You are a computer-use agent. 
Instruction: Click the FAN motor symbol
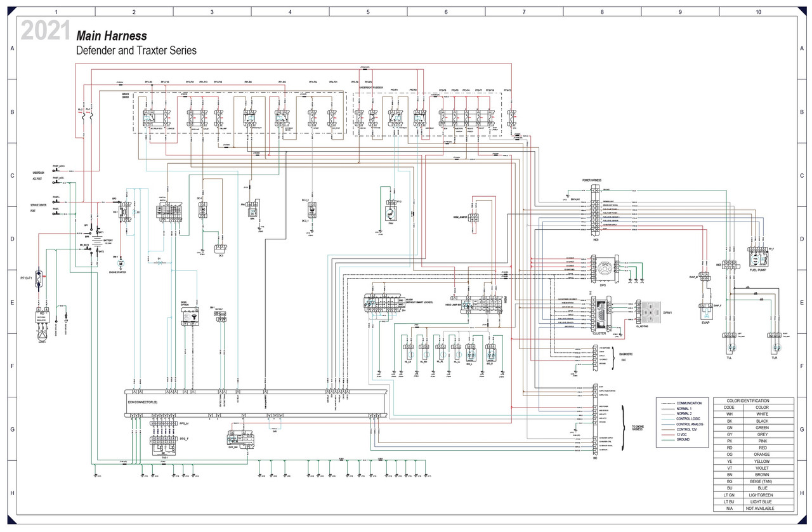tap(391, 214)
